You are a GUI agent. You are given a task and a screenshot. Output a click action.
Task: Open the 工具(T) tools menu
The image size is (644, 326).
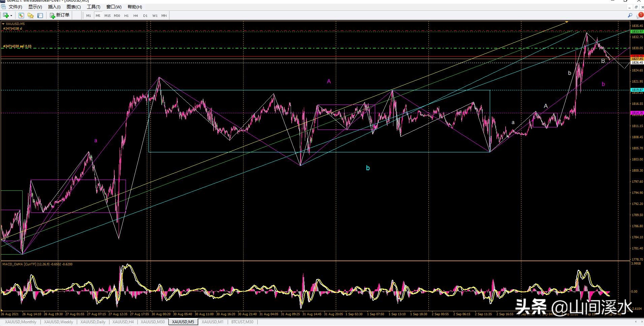tap(94, 7)
